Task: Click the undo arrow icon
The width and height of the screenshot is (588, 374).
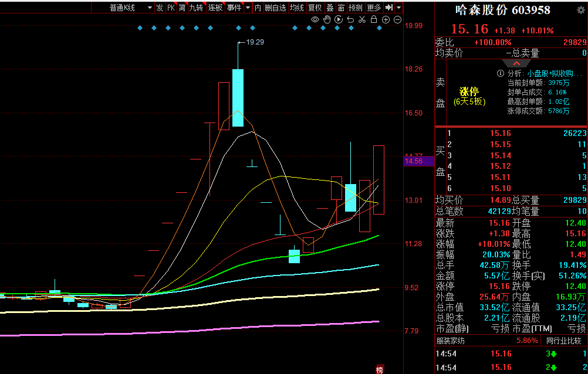Action: (x=350, y=19)
